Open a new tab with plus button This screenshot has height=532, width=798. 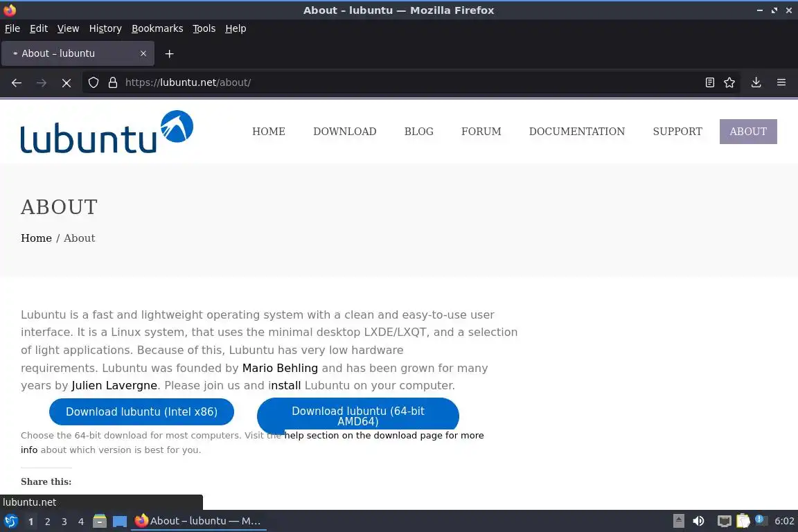(x=170, y=53)
